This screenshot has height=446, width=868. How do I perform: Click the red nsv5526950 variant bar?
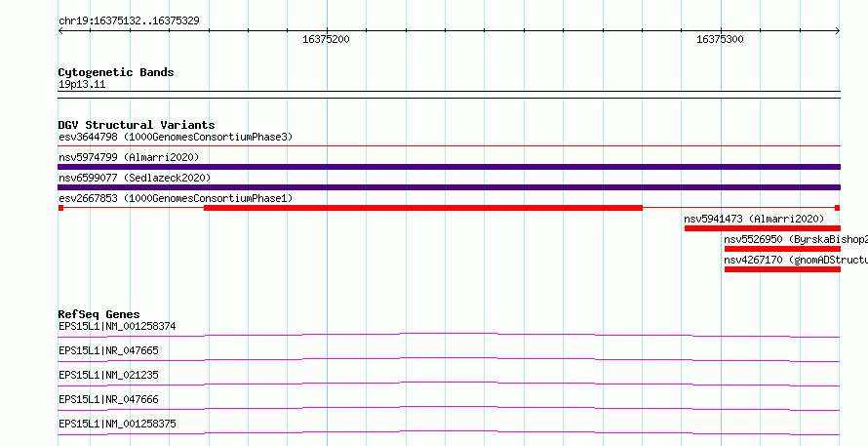[x=782, y=249]
